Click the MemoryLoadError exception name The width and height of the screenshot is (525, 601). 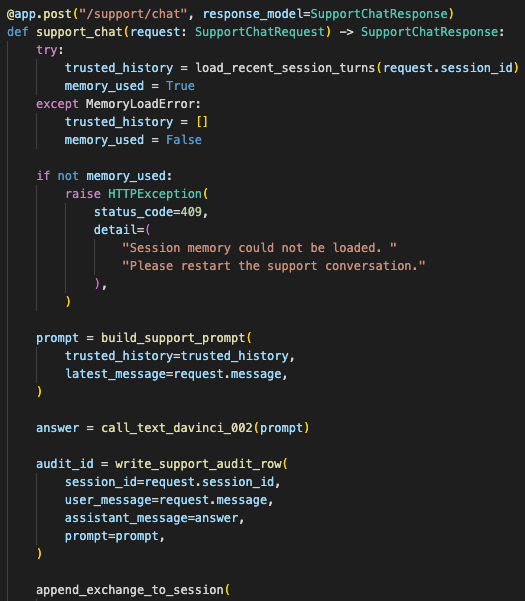141,104
